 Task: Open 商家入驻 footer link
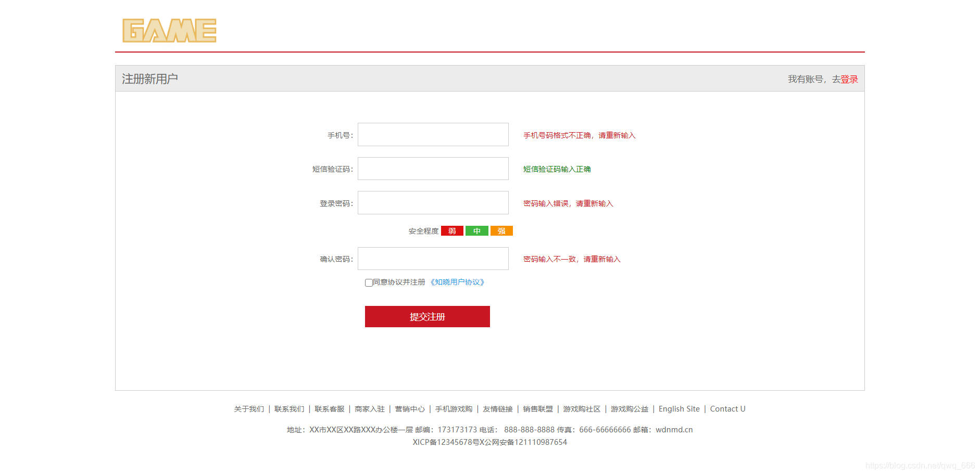(370, 409)
